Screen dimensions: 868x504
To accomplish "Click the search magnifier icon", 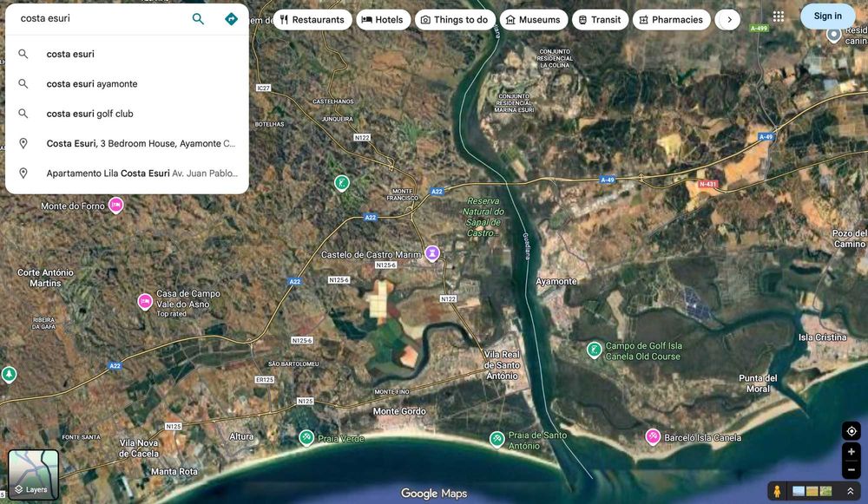I will (x=198, y=19).
